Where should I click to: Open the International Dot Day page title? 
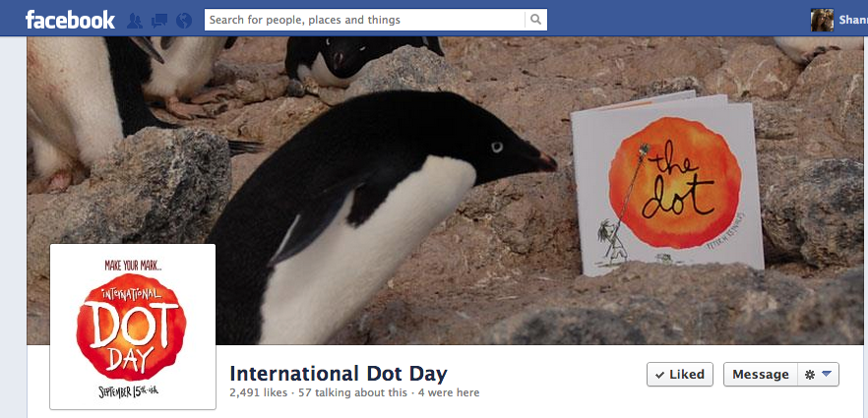pyautogui.click(x=339, y=374)
